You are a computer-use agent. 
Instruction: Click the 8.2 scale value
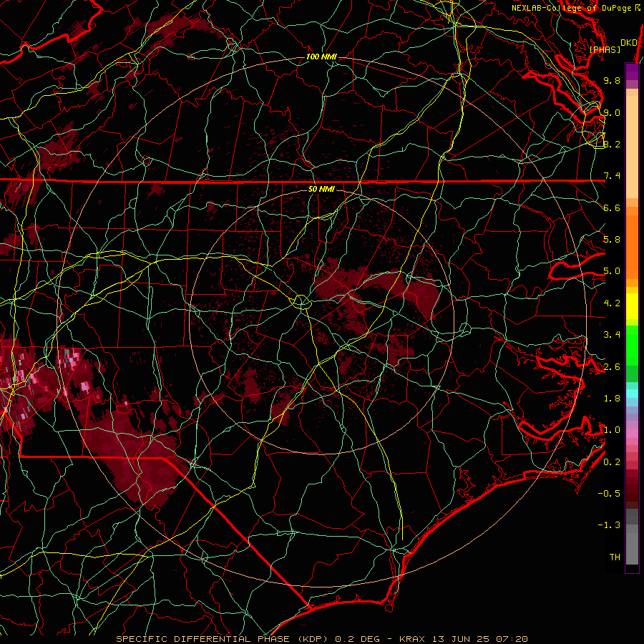pos(612,144)
